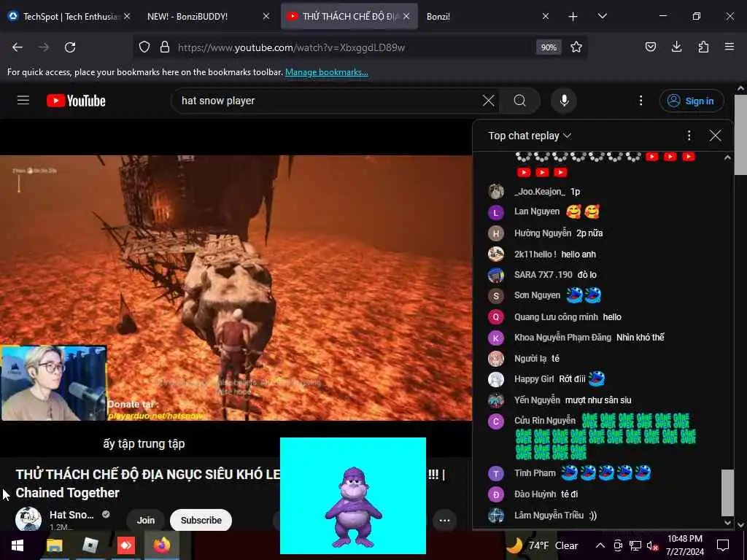This screenshot has height=560, width=747.
Task: Open File Explorer from taskbar
Action: [54, 545]
